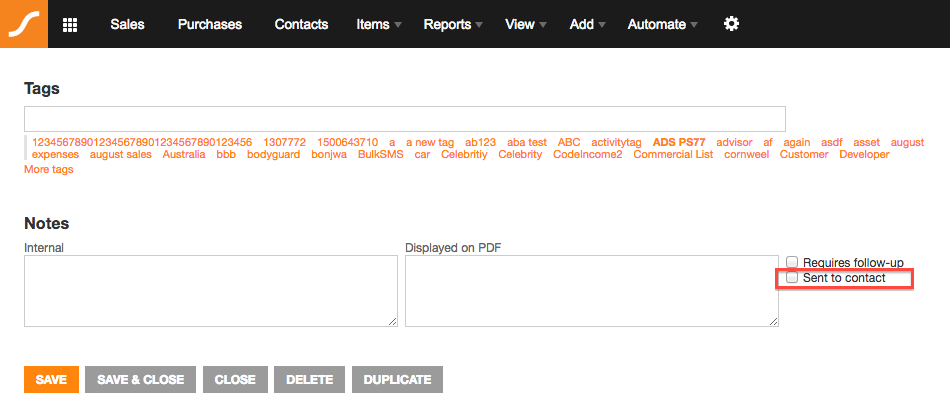Show More tags link
The image size is (950, 401).
pyautogui.click(x=48, y=170)
